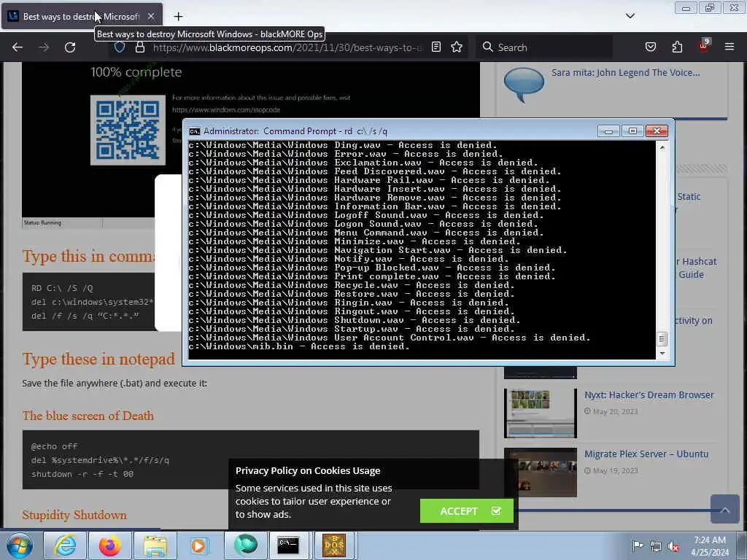Open network status tray icon

pyautogui.click(x=656, y=546)
